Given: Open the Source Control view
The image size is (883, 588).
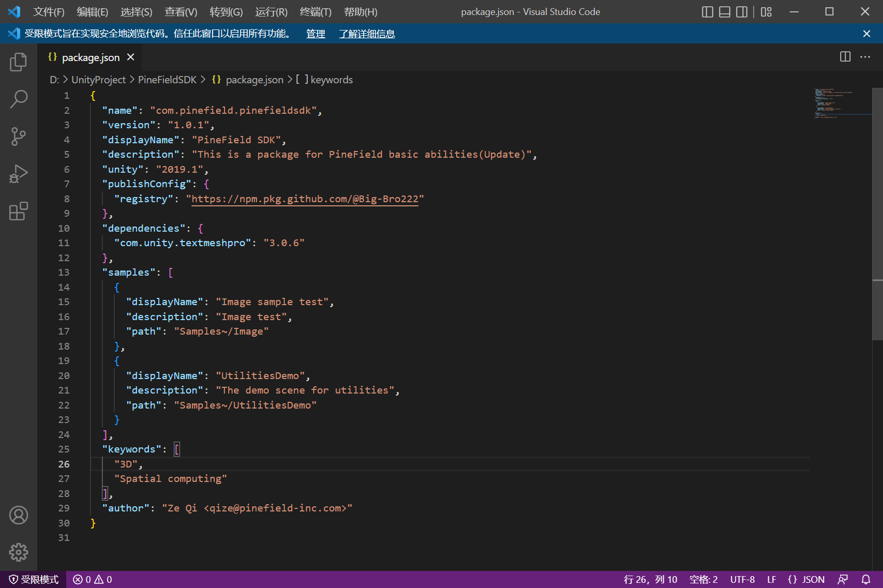Looking at the screenshot, I should (19, 137).
